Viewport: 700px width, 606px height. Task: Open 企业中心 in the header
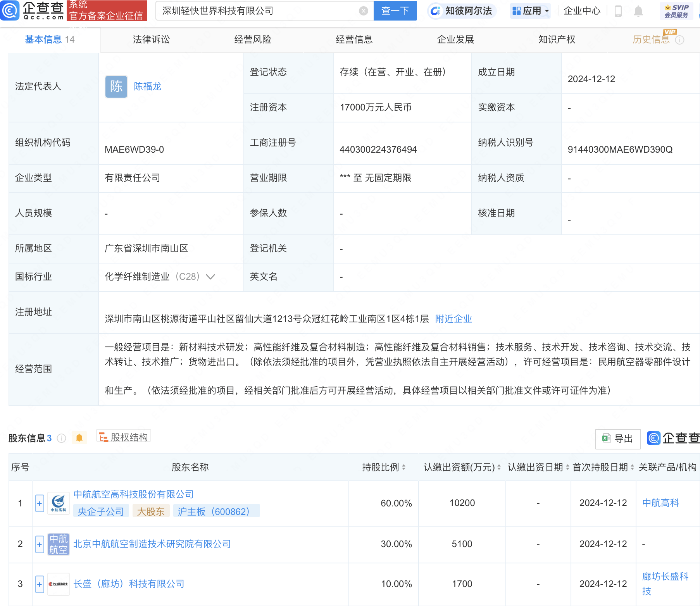click(582, 11)
